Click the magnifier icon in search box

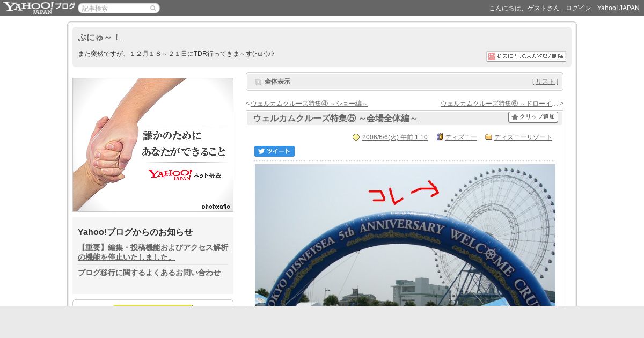(x=153, y=8)
